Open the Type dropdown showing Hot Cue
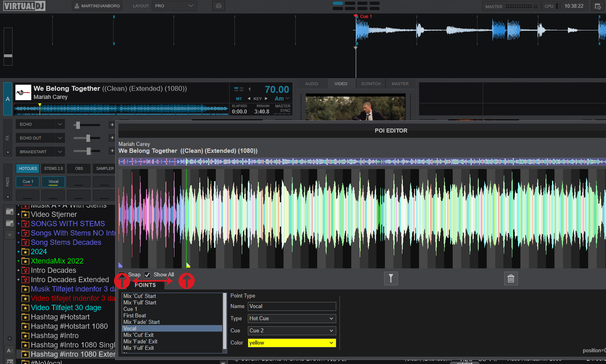 [292, 319]
